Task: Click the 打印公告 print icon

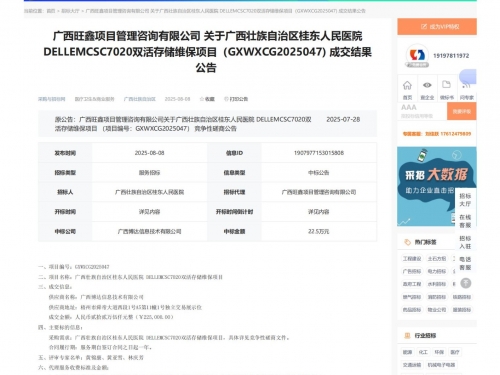Action: click(x=226, y=99)
